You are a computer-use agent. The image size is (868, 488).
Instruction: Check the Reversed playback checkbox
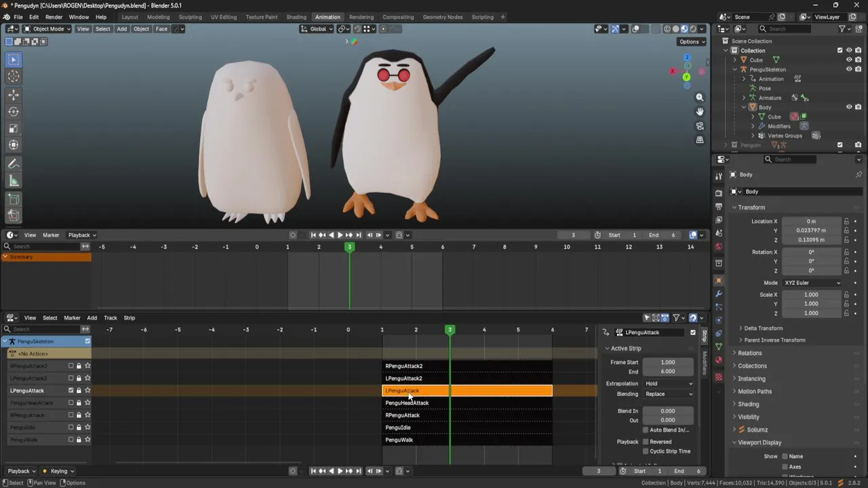pos(646,442)
